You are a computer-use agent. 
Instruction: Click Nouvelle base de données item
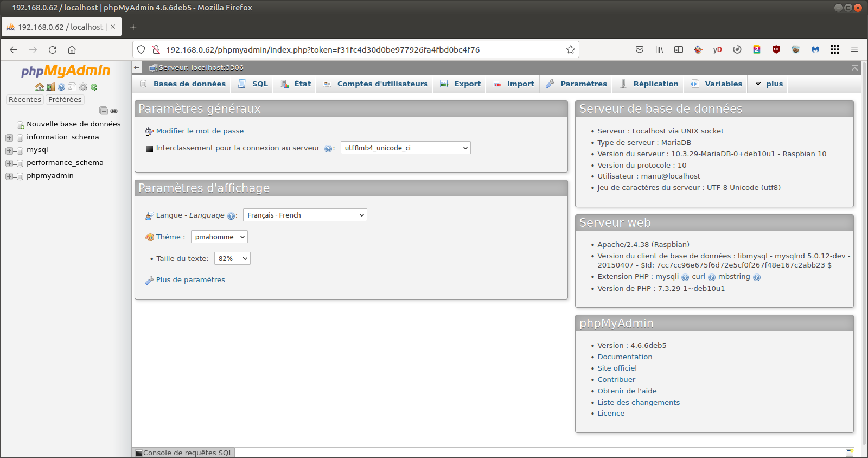(x=74, y=124)
